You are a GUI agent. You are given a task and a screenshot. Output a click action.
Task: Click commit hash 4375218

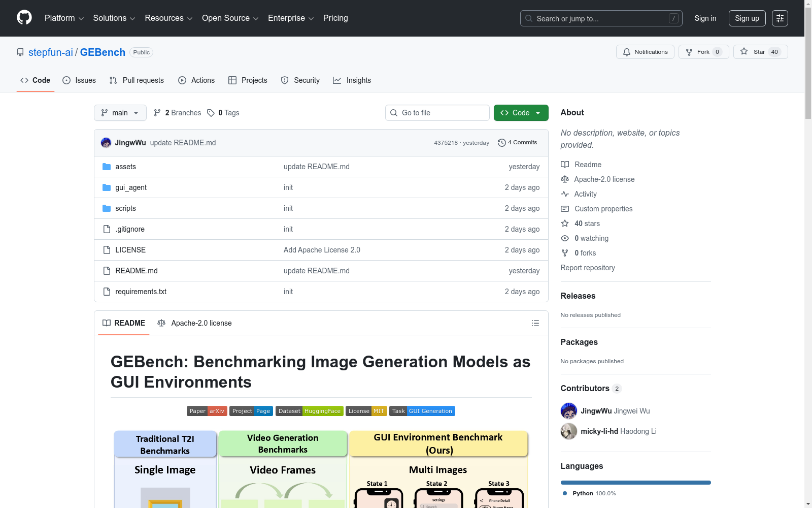pyautogui.click(x=446, y=143)
